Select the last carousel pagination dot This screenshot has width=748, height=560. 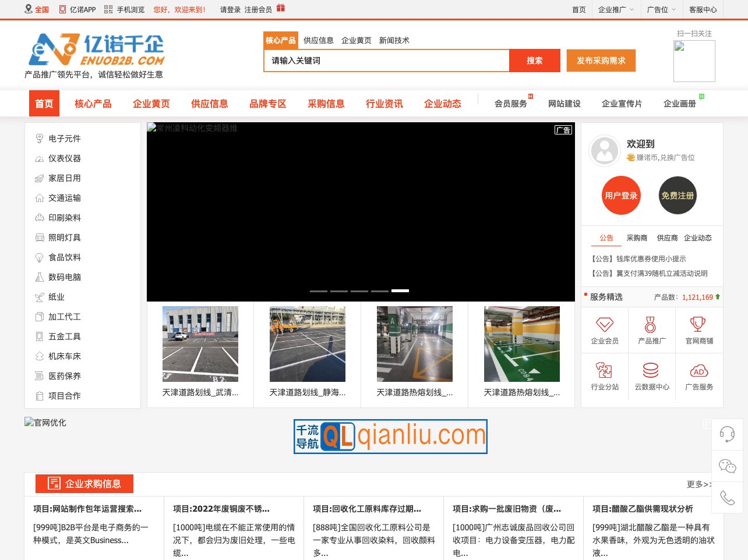point(400,290)
